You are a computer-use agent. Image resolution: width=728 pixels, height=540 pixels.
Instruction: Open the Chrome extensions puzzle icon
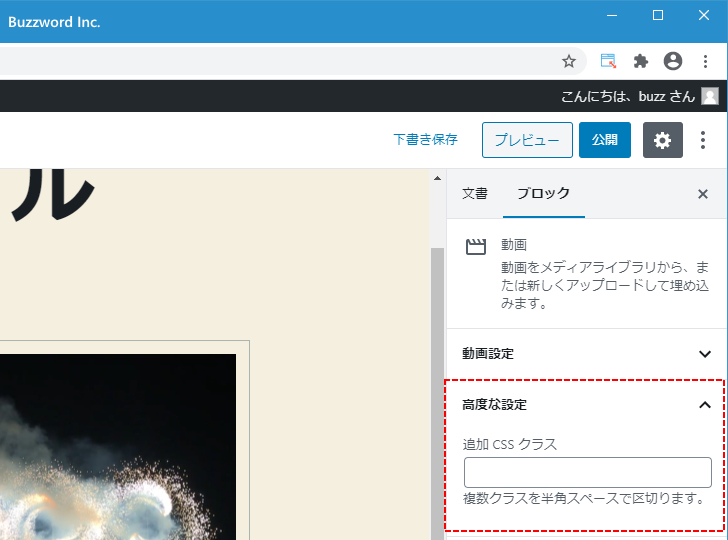tap(641, 61)
